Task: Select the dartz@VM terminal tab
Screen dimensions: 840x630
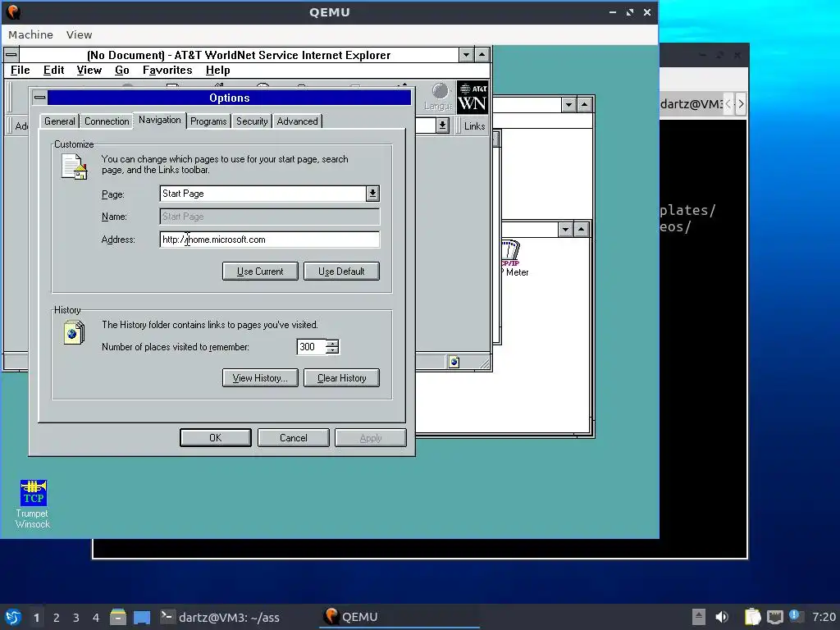Action: point(692,104)
